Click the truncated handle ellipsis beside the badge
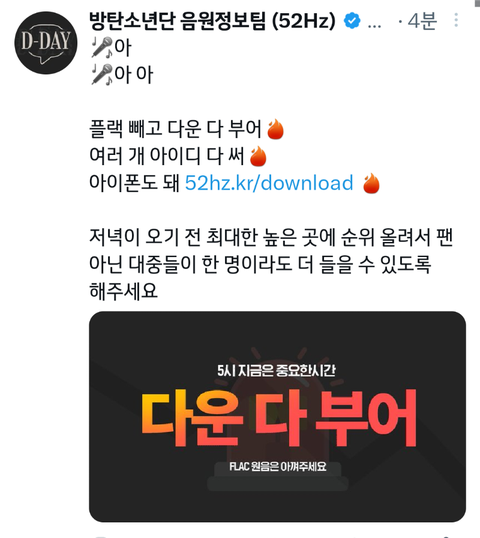This screenshot has height=538, width=480. click(374, 25)
